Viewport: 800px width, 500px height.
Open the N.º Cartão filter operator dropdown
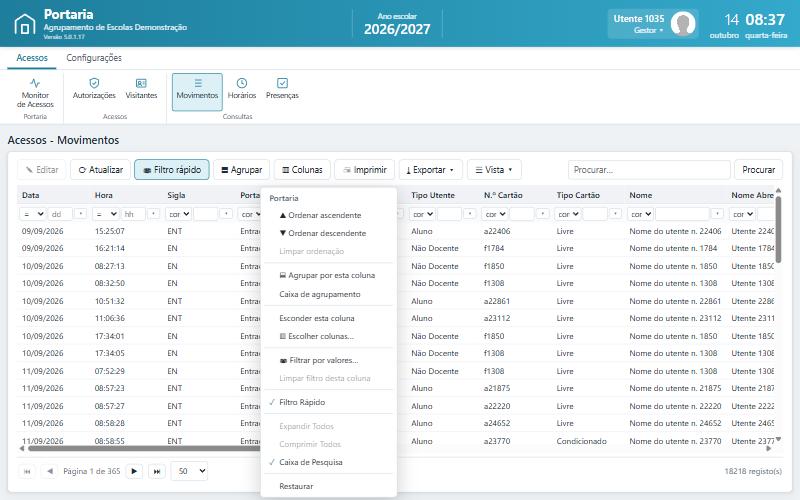495,214
